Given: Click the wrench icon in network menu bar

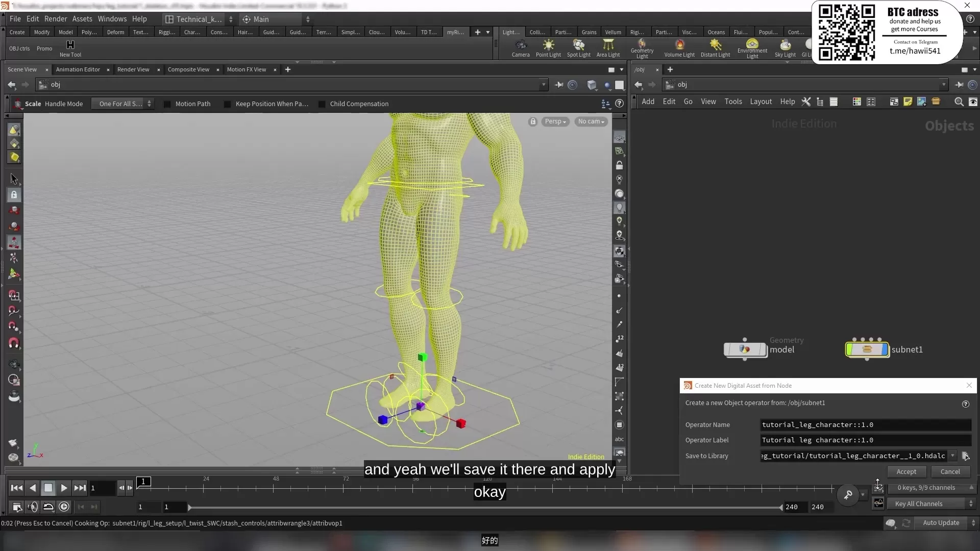Looking at the screenshot, I should coord(806,102).
